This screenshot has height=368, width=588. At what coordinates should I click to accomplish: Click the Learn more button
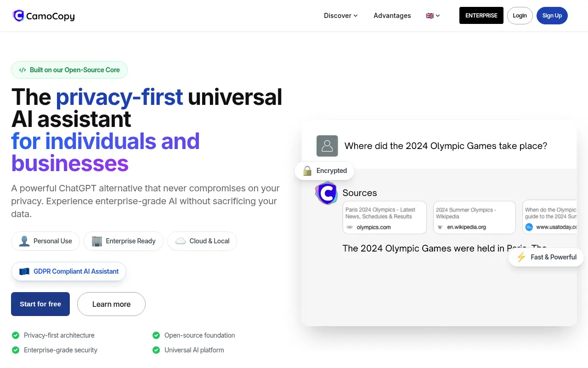[111, 304]
